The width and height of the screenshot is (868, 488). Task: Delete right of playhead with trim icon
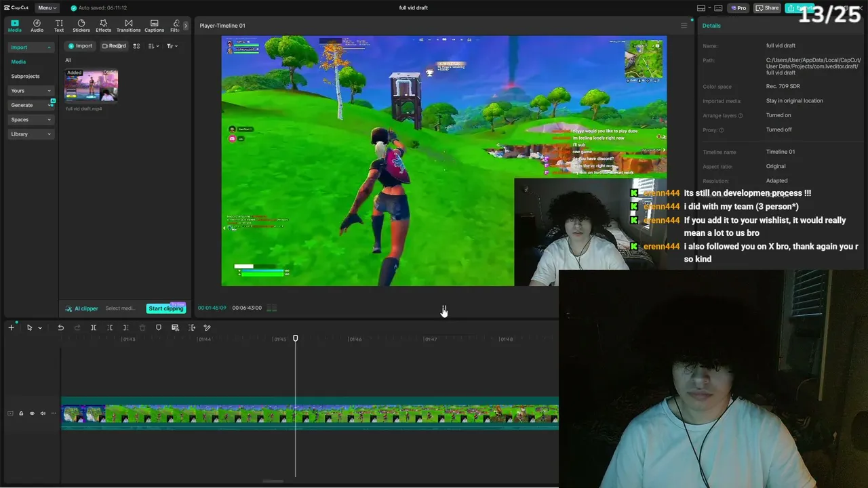point(125,327)
